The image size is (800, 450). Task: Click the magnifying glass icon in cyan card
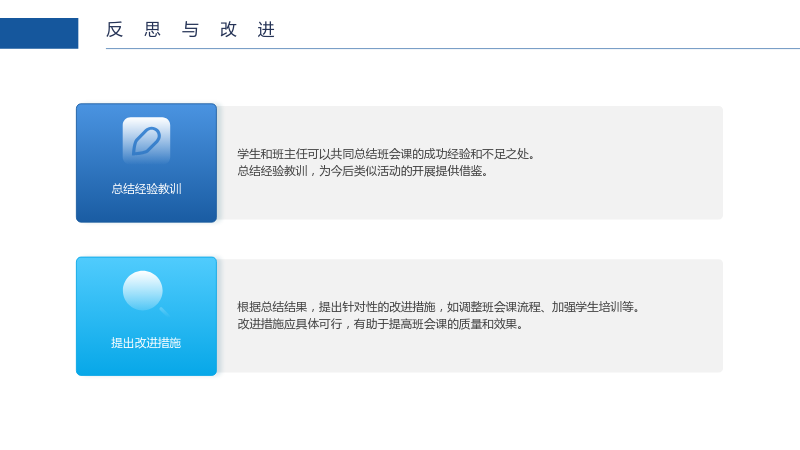click(146, 293)
